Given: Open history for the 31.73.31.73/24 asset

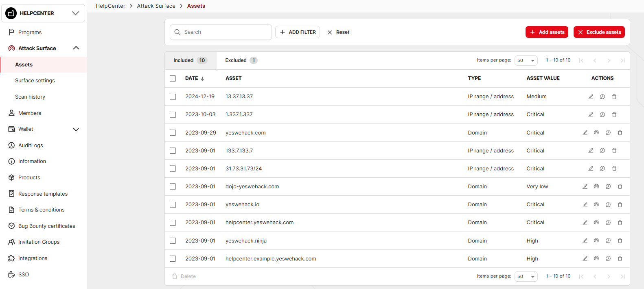Looking at the screenshot, I should (x=602, y=168).
